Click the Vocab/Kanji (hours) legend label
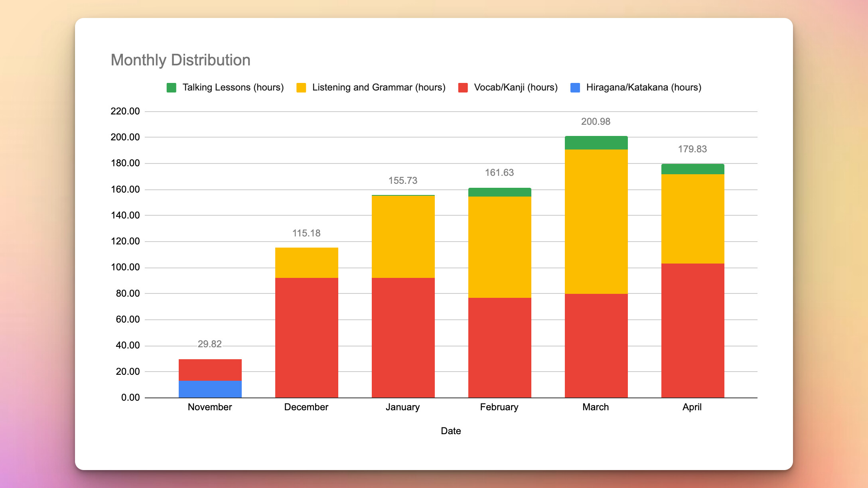The image size is (868, 488). click(x=515, y=87)
